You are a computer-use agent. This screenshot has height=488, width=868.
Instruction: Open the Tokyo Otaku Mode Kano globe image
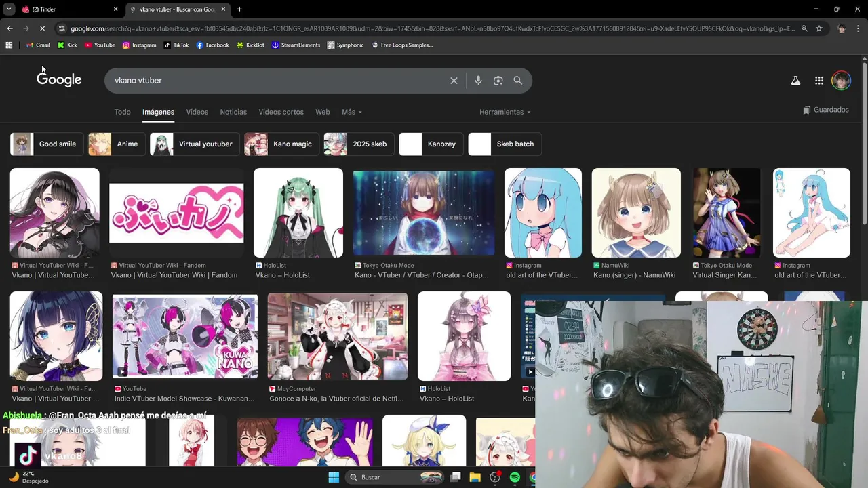click(424, 213)
